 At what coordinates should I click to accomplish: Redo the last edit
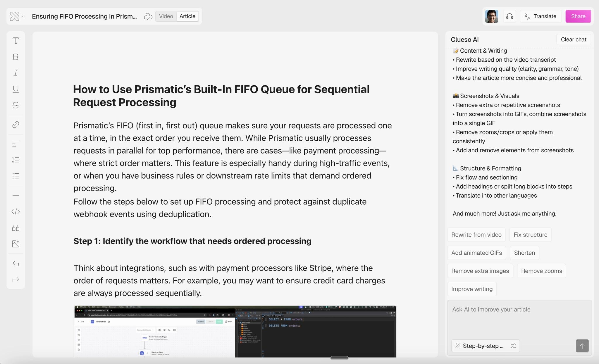coord(16,280)
